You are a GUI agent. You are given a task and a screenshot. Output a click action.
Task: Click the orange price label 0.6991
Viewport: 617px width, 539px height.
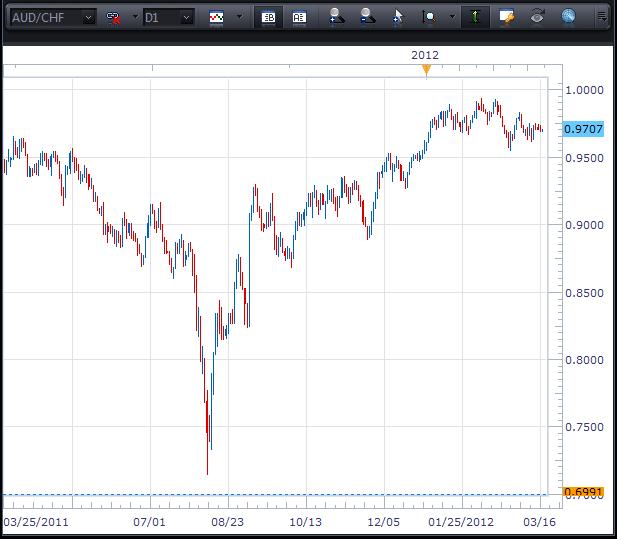[583, 491]
